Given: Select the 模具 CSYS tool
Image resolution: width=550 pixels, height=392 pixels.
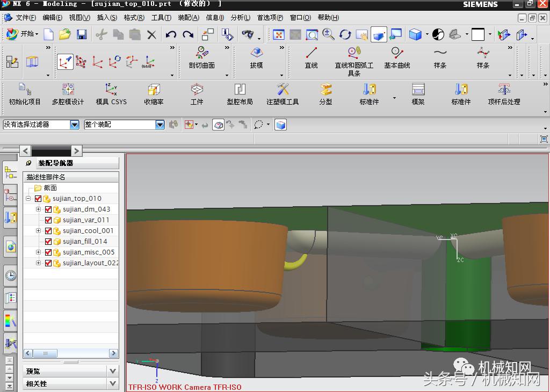Looking at the screenshot, I should coord(111,94).
